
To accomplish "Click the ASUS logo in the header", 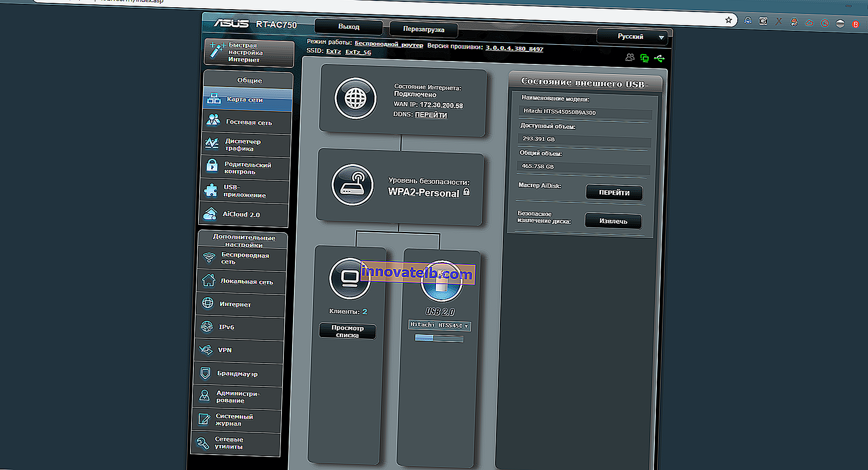I will tap(231, 23).
